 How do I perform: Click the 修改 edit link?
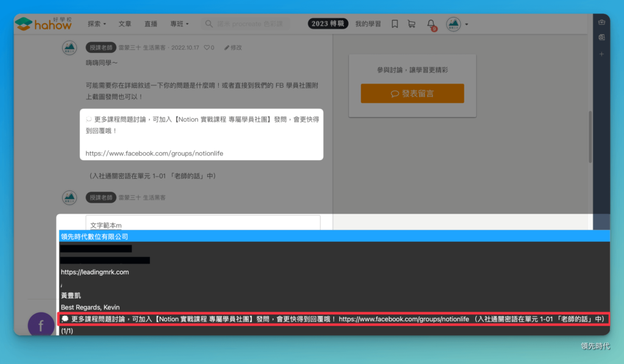pos(233,47)
